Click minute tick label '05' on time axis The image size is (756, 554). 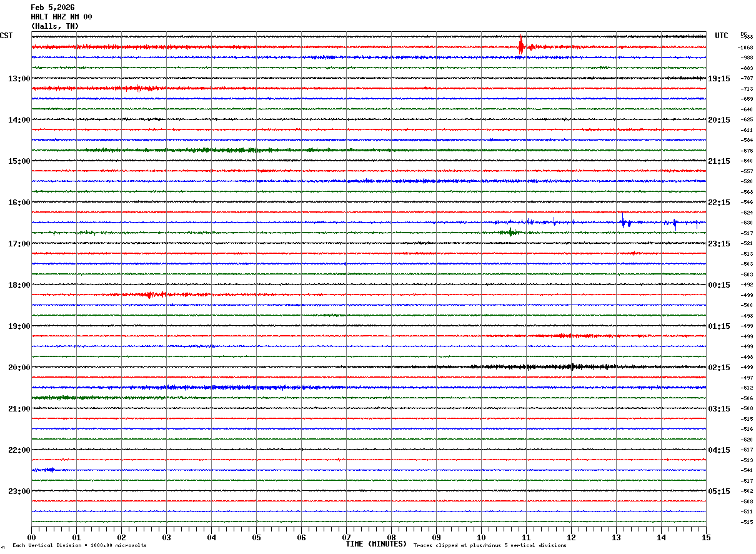point(256,537)
